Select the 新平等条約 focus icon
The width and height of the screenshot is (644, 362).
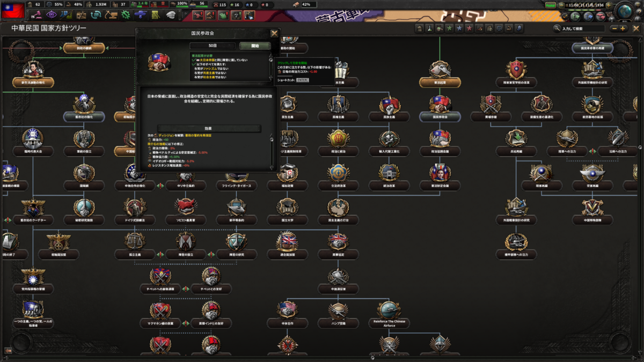pyautogui.click(x=236, y=207)
